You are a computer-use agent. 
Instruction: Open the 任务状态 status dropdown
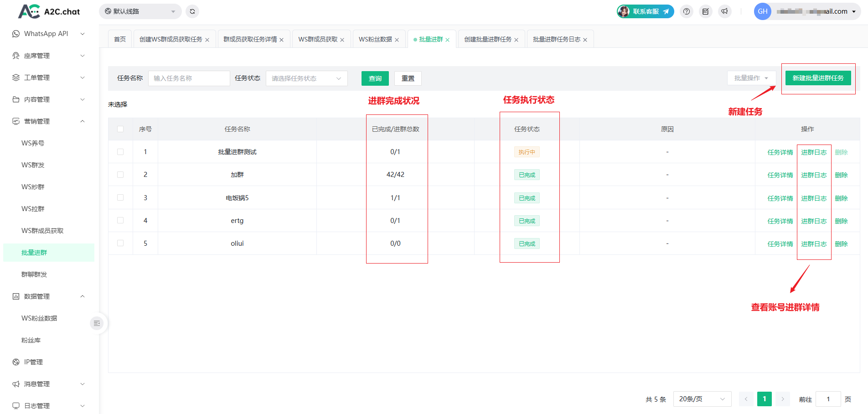[x=306, y=78]
